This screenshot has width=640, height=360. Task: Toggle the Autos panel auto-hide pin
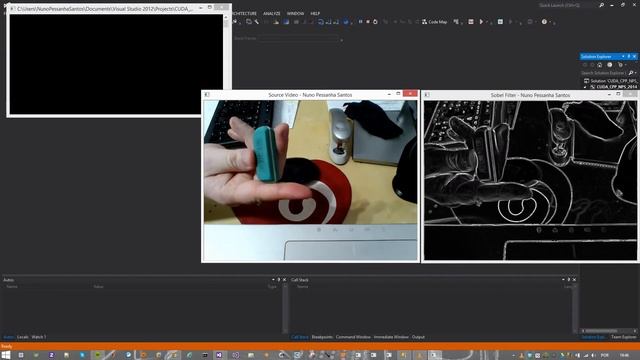click(x=279, y=280)
